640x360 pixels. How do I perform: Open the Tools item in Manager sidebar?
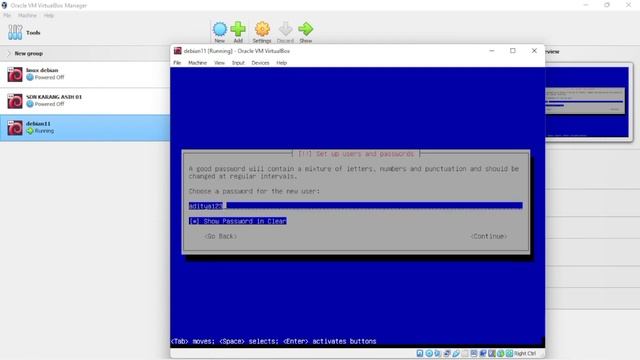click(24, 32)
